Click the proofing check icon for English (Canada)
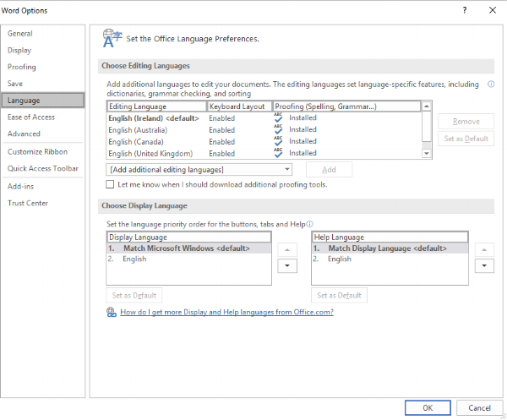The height and width of the screenshot is (420, 507). tap(278, 141)
